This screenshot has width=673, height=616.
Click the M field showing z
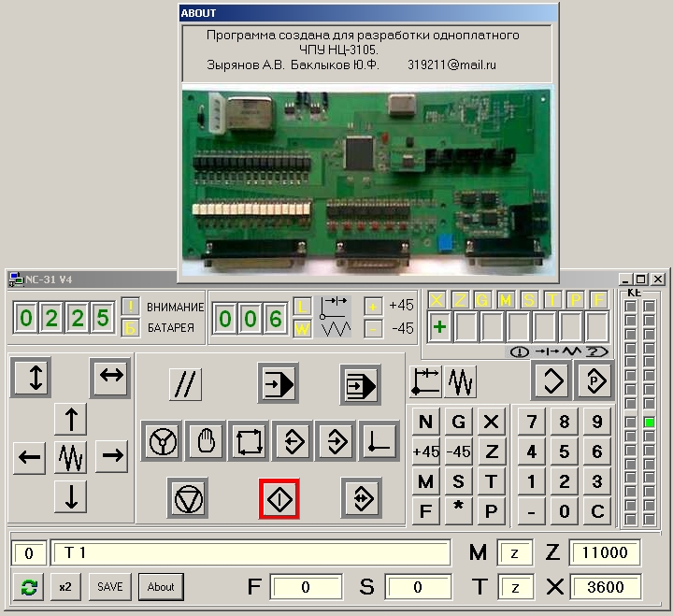(515, 552)
